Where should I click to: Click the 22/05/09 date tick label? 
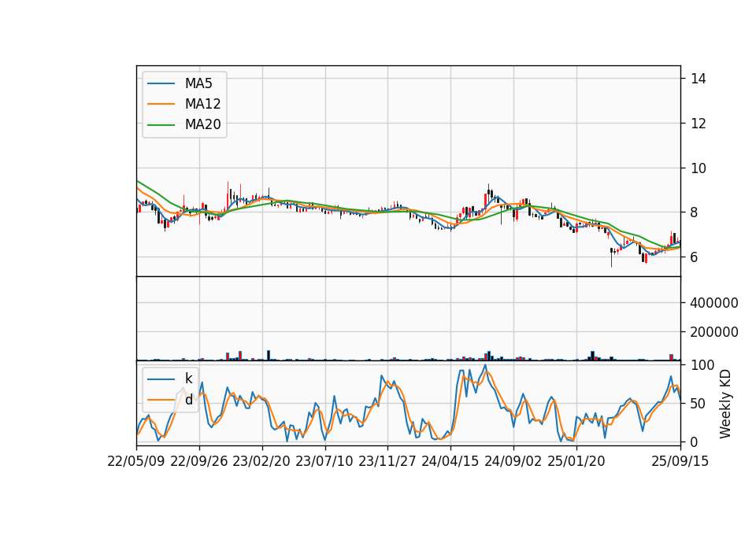click(136, 461)
